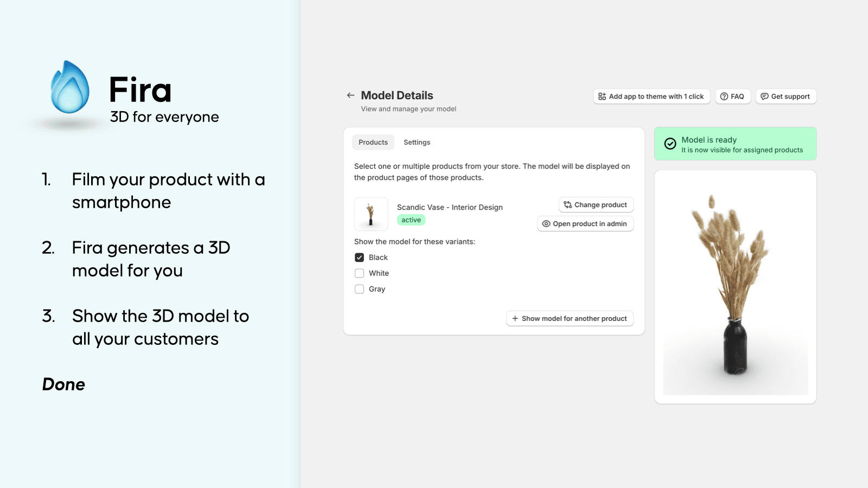Screen dimensions: 868x488
Task: Uncheck the Black variant checkbox
Action: pyautogui.click(x=359, y=257)
